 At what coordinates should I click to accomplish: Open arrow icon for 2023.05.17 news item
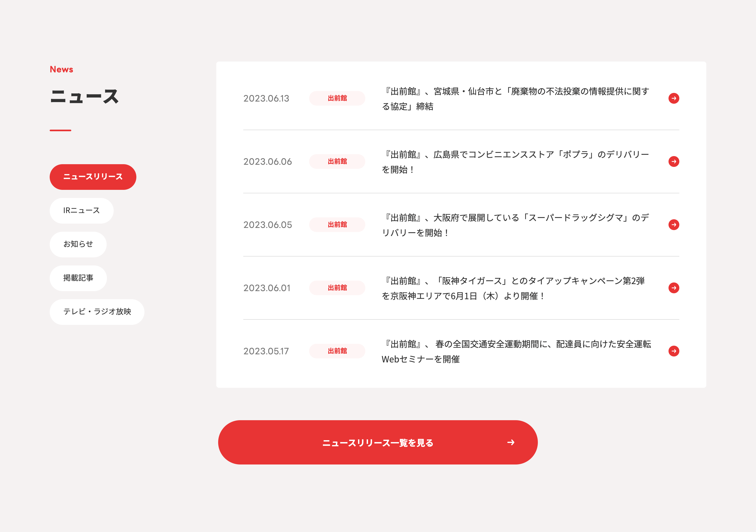tap(674, 352)
